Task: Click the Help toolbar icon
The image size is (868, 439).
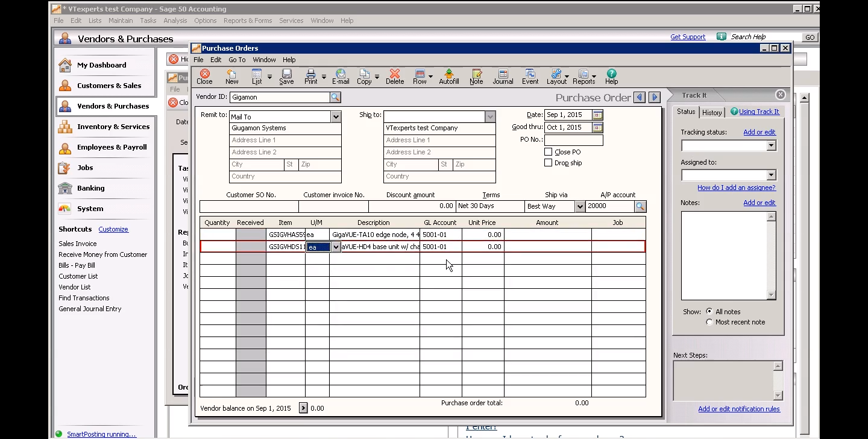Action: point(611,77)
